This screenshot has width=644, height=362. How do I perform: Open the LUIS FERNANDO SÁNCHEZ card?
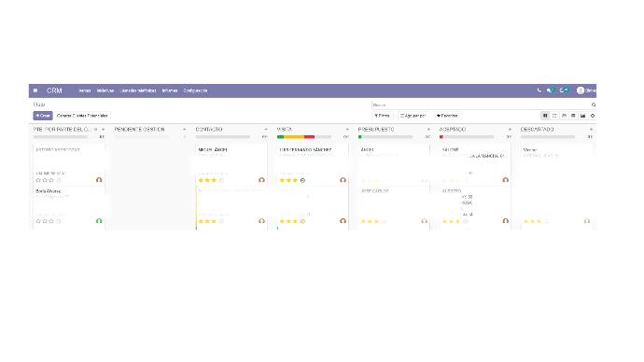click(x=313, y=165)
